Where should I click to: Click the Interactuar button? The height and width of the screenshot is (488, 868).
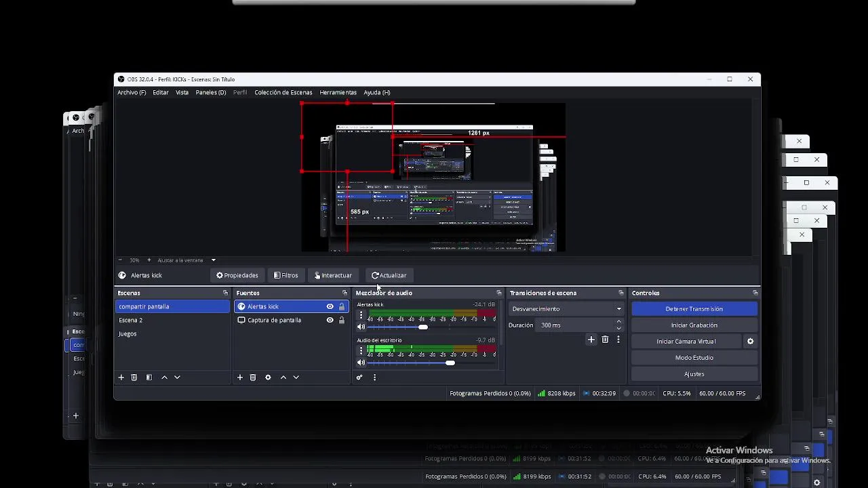(x=333, y=275)
